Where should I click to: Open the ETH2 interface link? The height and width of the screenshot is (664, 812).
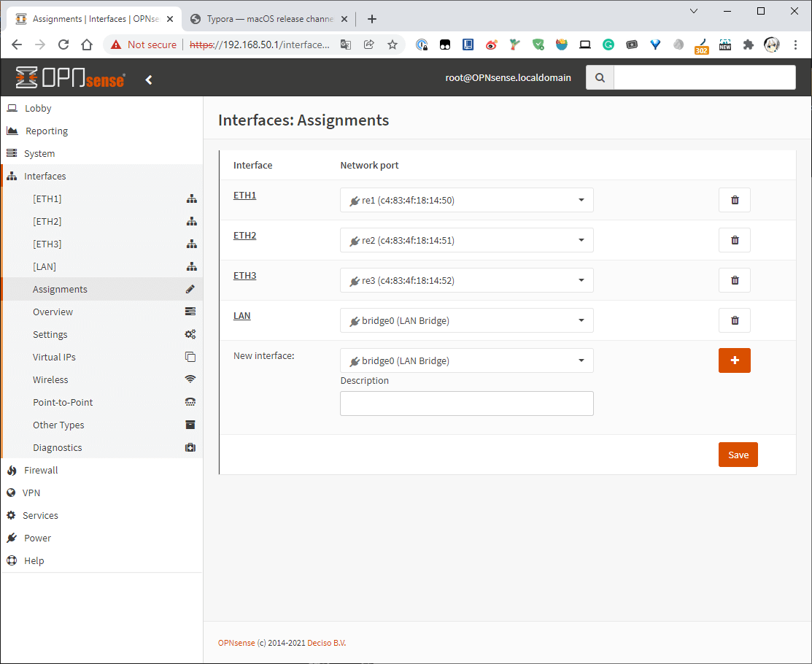coord(244,236)
